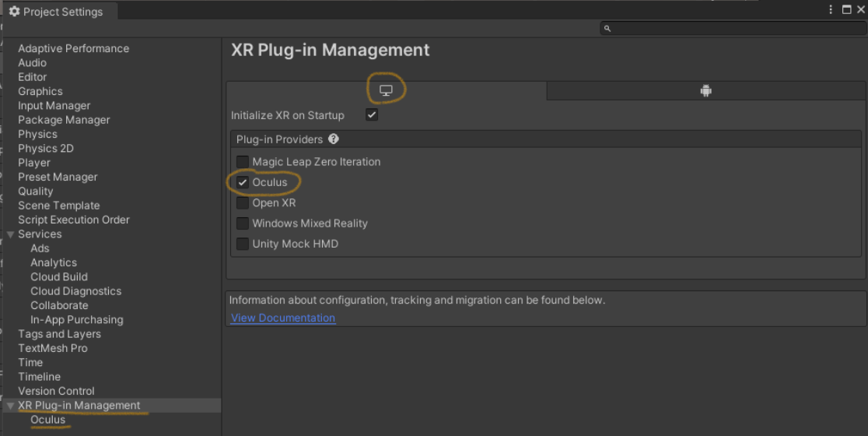Image resolution: width=868 pixels, height=436 pixels.
Task: Select the Physics settings category
Action: (x=37, y=134)
